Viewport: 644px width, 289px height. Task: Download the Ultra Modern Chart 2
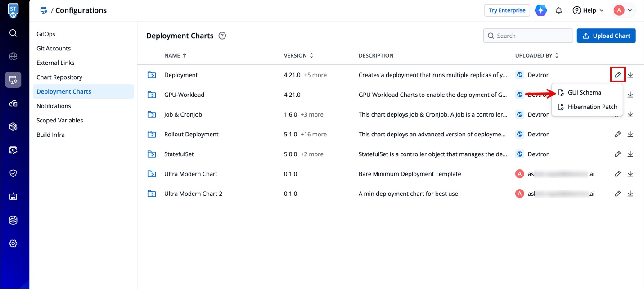(x=630, y=194)
